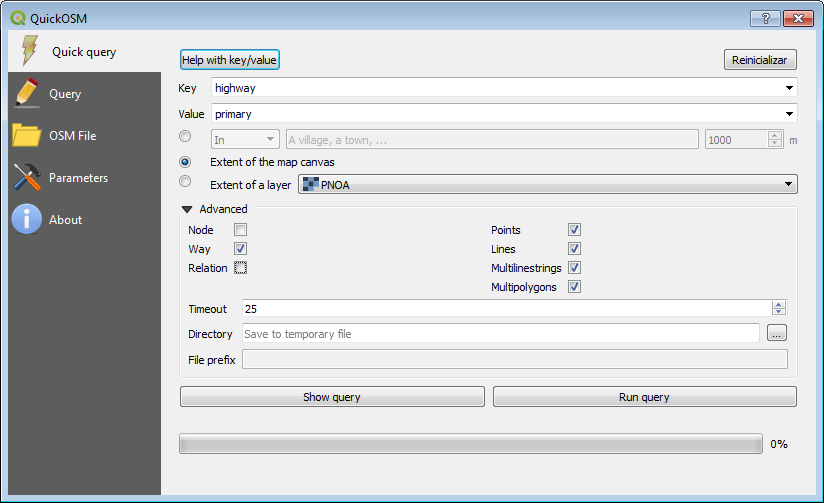This screenshot has height=503, width=824.
Task: Increase Timeout with the up arrow
Action: [x=779, y=305]
